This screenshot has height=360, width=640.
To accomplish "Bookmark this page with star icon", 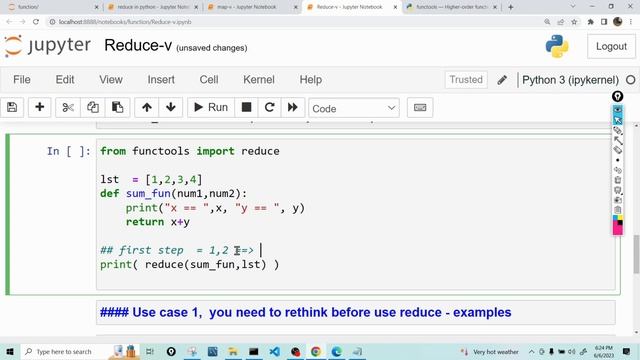I will (x=574, y=22).
